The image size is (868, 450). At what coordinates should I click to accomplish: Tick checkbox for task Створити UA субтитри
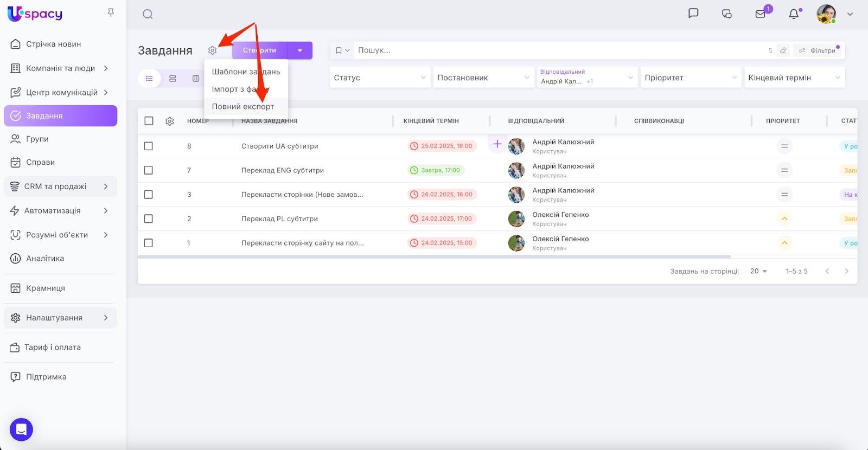coord(149,146)
